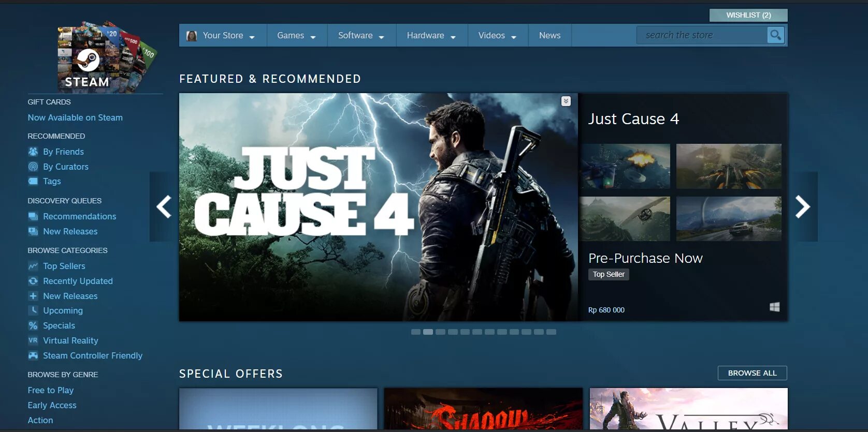Click the Steam Controller Friendly gamepad icon

(33, 355)
